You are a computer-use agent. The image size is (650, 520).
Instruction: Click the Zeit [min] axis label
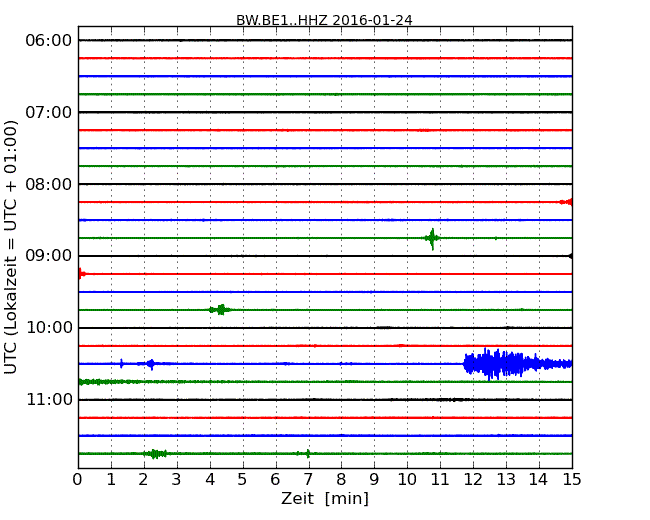coord(325,498)
